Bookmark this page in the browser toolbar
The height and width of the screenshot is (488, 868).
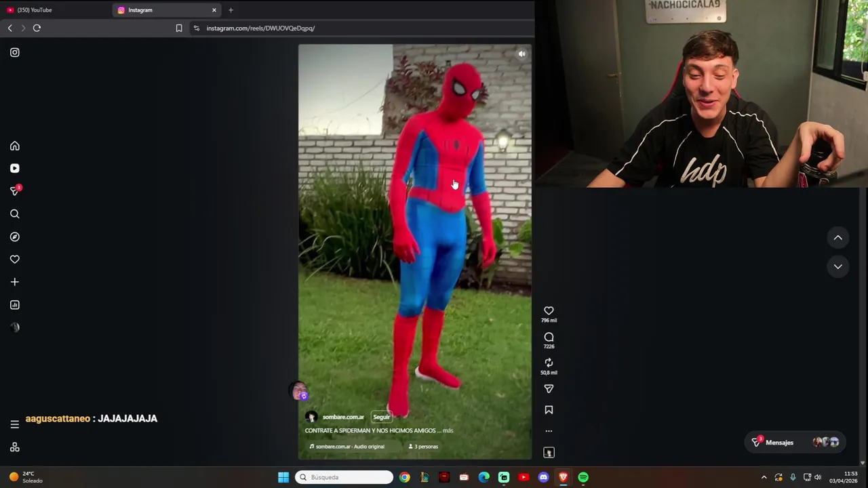179,28
